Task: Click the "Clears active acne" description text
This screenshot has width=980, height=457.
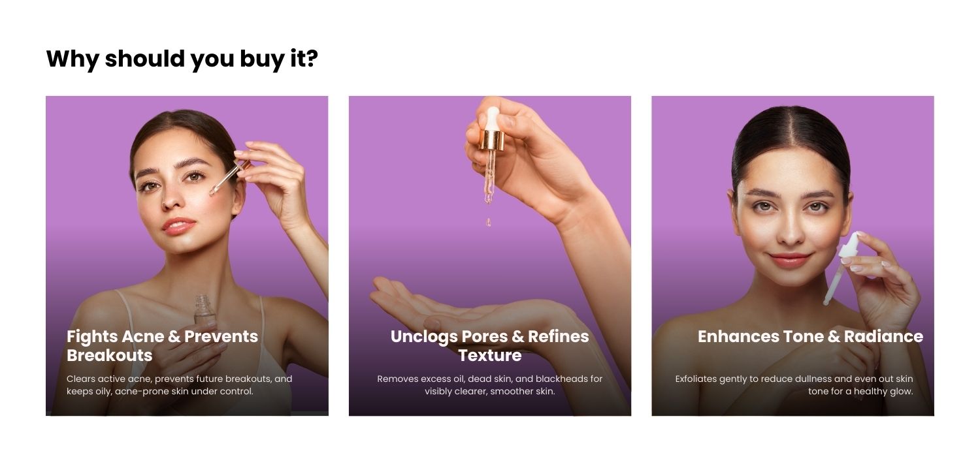Action: tap(180, 385)
